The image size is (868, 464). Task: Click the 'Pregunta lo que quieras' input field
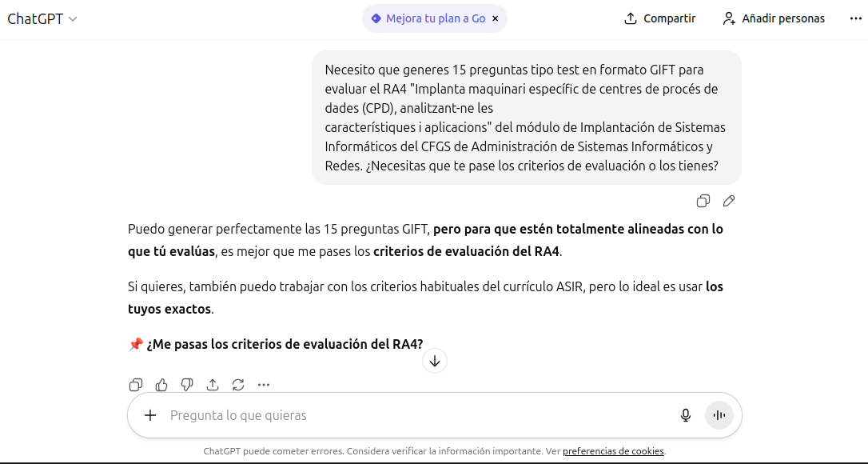pos(320,415)
